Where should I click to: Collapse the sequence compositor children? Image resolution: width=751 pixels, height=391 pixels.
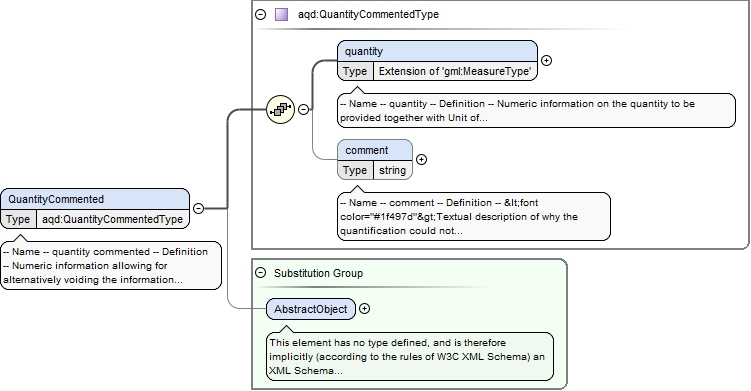pyautogui.click(x=303, y=109)
